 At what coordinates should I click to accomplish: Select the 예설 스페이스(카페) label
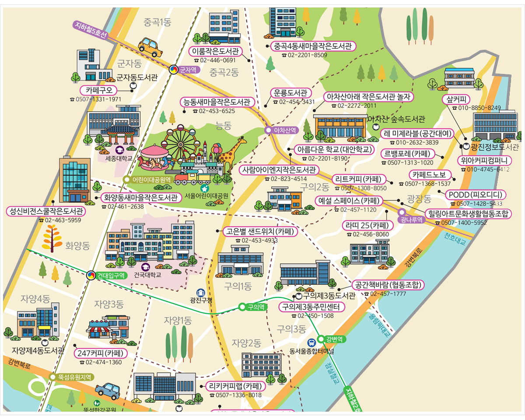[x=349, y=201]
